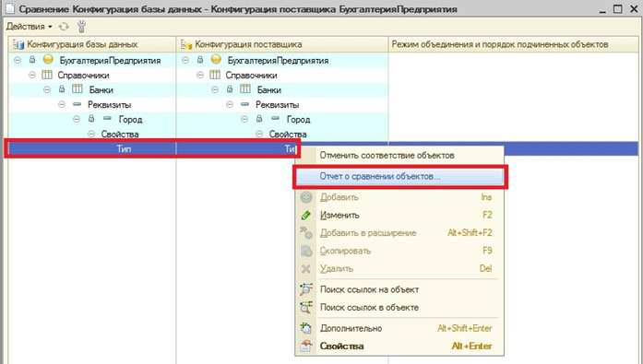Choose Изменить from the context menu
The height and width of the screenshot is (364, 643).
click(x=399, y=215)
